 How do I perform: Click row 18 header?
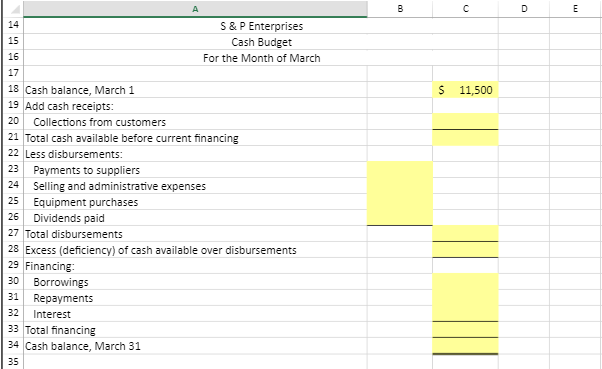pyautogui.click(x=13, y=89)
